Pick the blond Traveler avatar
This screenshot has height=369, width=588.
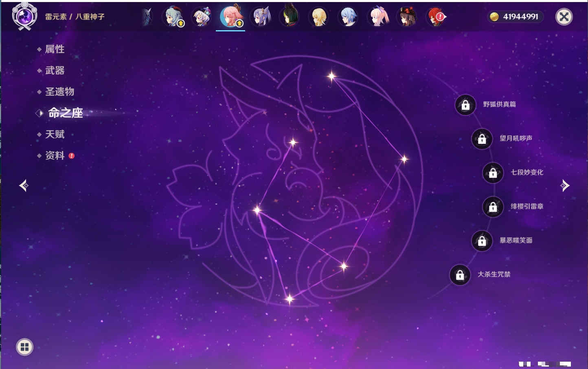point(319,17)
